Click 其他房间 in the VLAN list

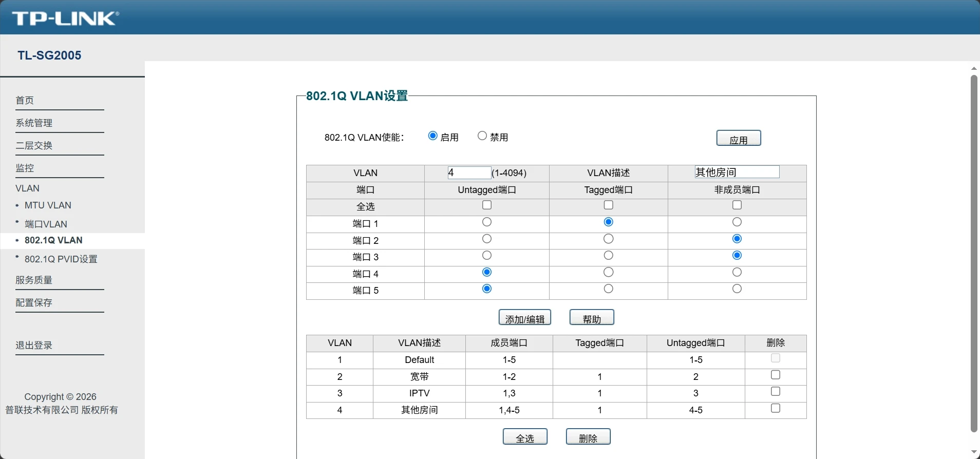[419, 410]
